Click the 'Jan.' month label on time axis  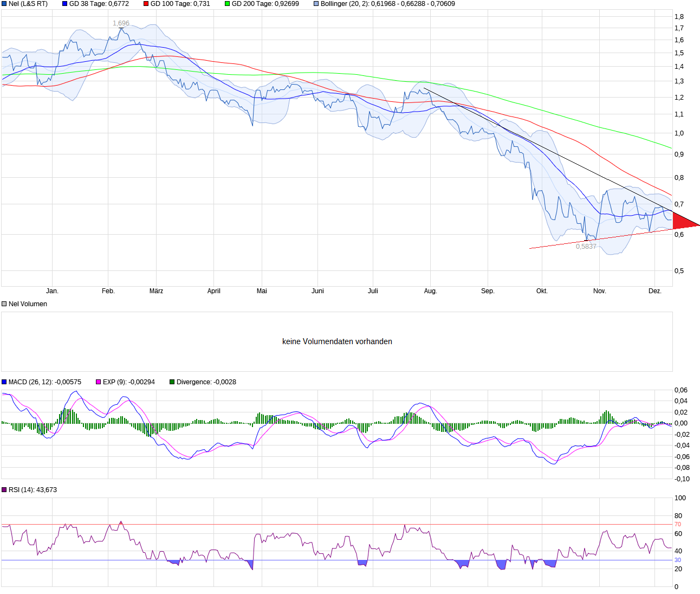(52, 291)
